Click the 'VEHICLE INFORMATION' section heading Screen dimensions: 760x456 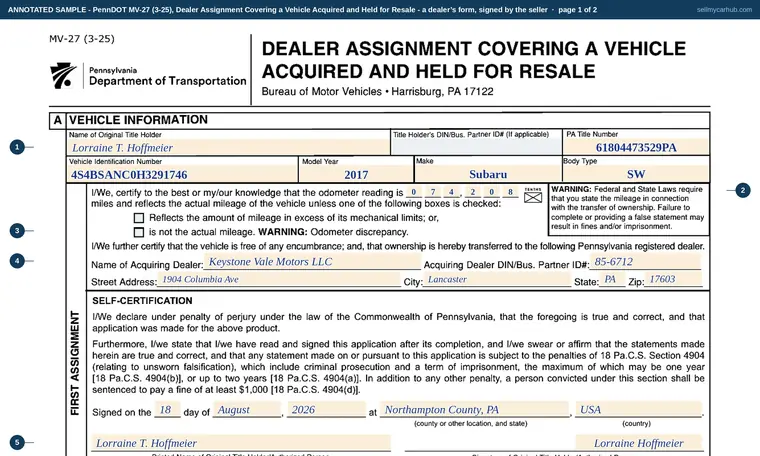pyautogui.click(x=138, y=120)
